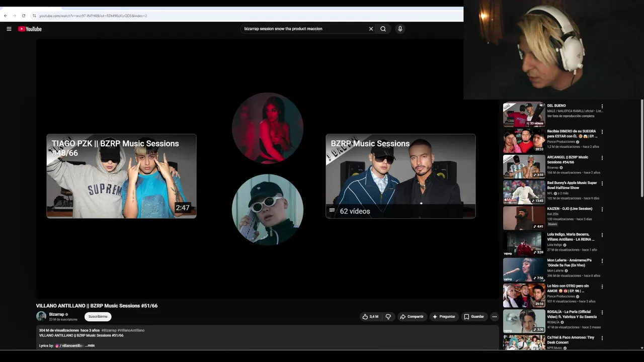
Task: Open KAIZEN - OJO Live Session thumbnail
Action: click(x=524, y=218)
